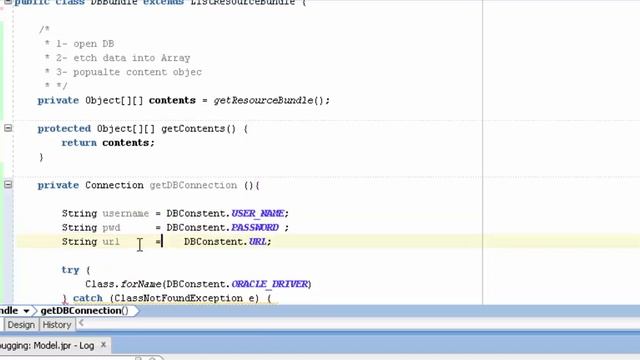Close the Model.jpr Log tab
The width and height of the screenshot is (640, 360).
click(103, 345)
